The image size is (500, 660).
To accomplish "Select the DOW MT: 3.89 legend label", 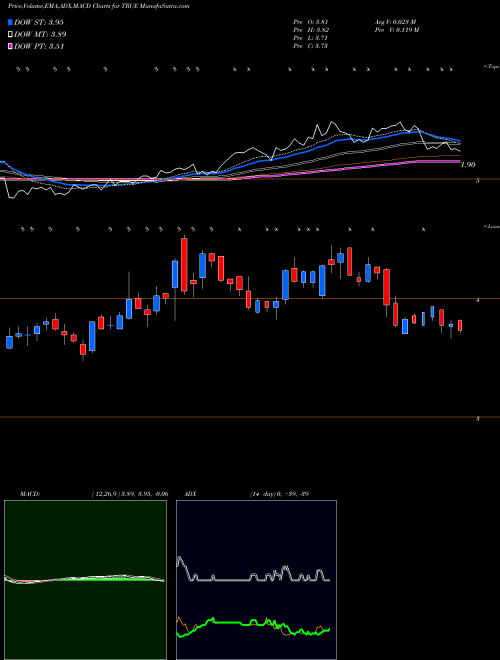I will point(40,35).
